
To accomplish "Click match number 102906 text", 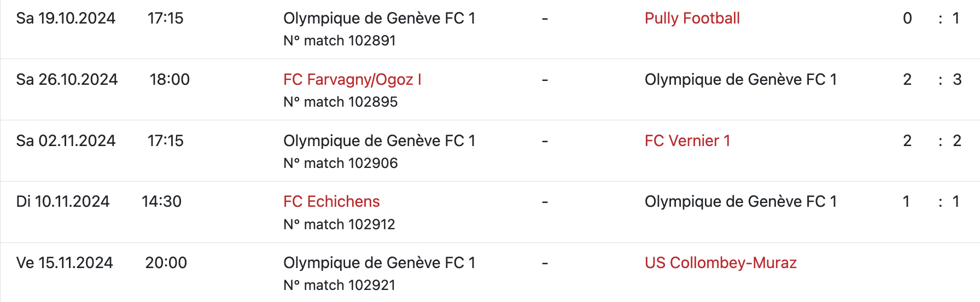I will pyautogui.click(x=340, y=164).
